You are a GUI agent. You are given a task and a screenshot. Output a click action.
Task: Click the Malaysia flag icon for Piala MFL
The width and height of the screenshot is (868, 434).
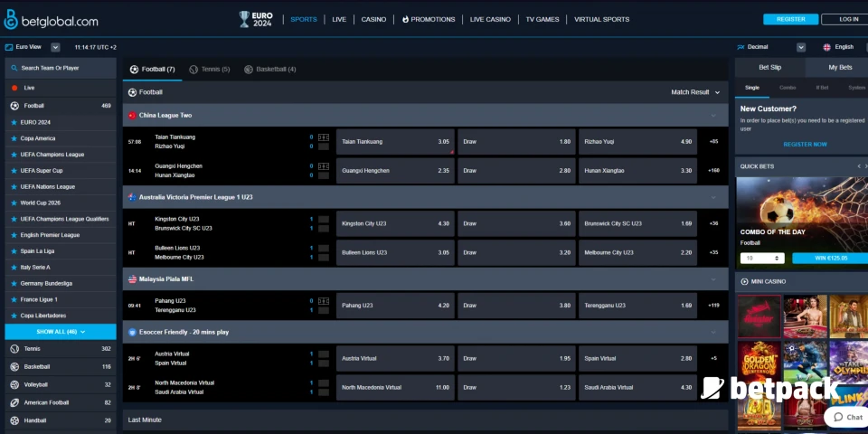[132, 279]
